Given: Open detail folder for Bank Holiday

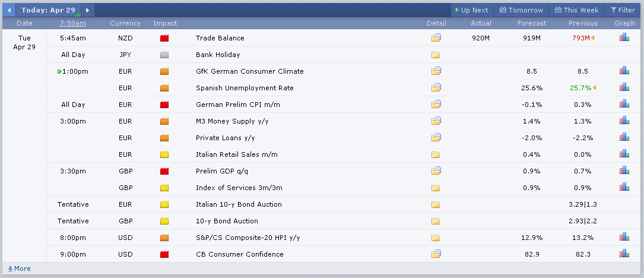Looking at the screenshot, I should point(436,55).
